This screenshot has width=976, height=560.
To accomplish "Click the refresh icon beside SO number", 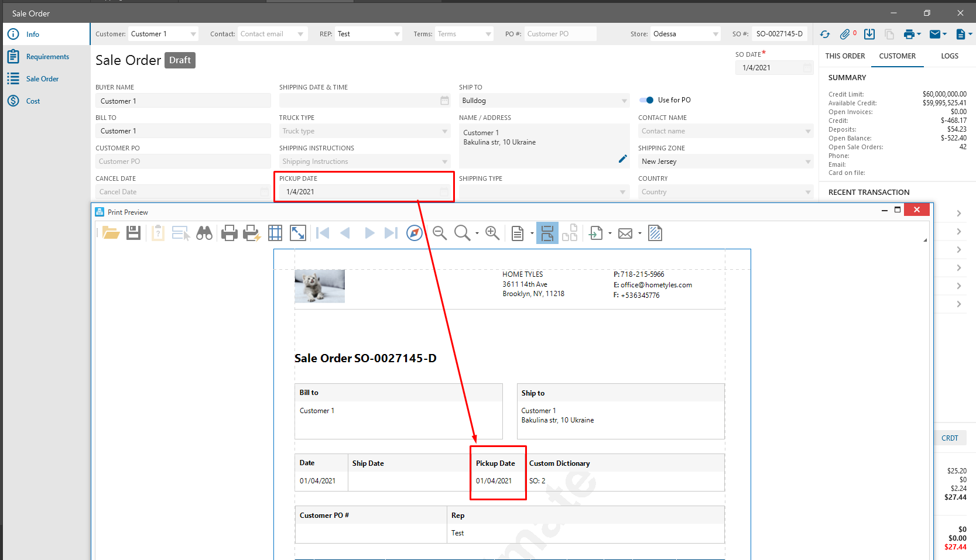I will point(825,35).
